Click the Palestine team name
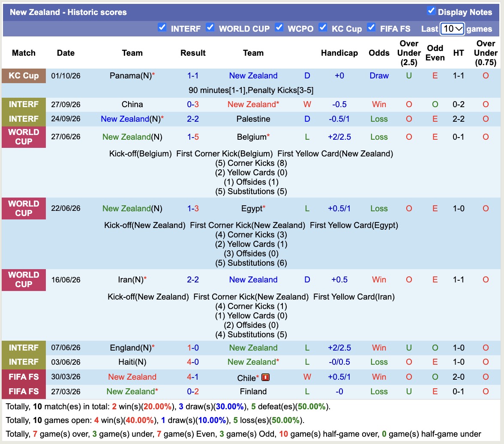 pyautogui.click(x=253, y=119)
